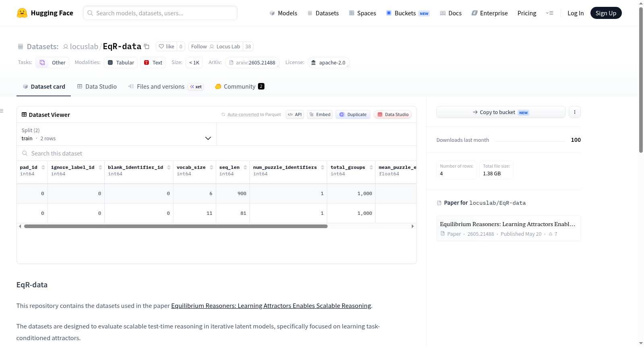This screenshot has width=644, height=347.
Task: Focus the Search this dataset field
Action: [x=217, y=154]
